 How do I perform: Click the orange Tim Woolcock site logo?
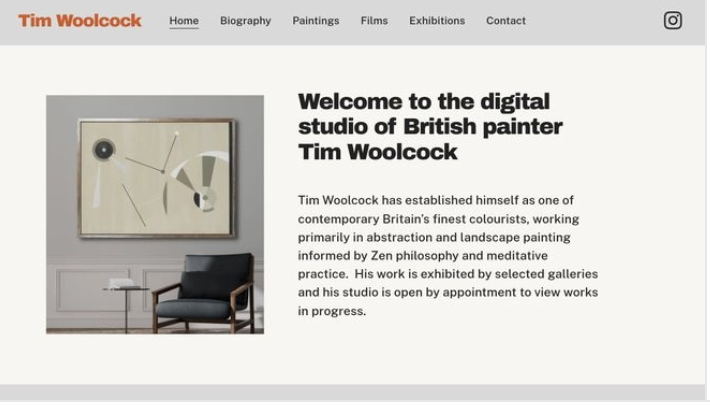pyautogui.click(x=80, y=21)
